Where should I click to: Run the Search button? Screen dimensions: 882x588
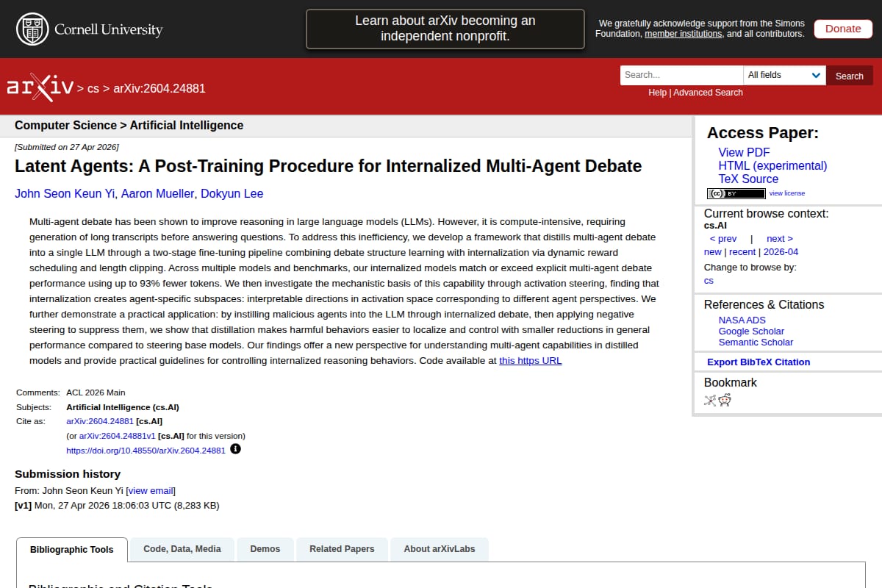click(850, 76)
